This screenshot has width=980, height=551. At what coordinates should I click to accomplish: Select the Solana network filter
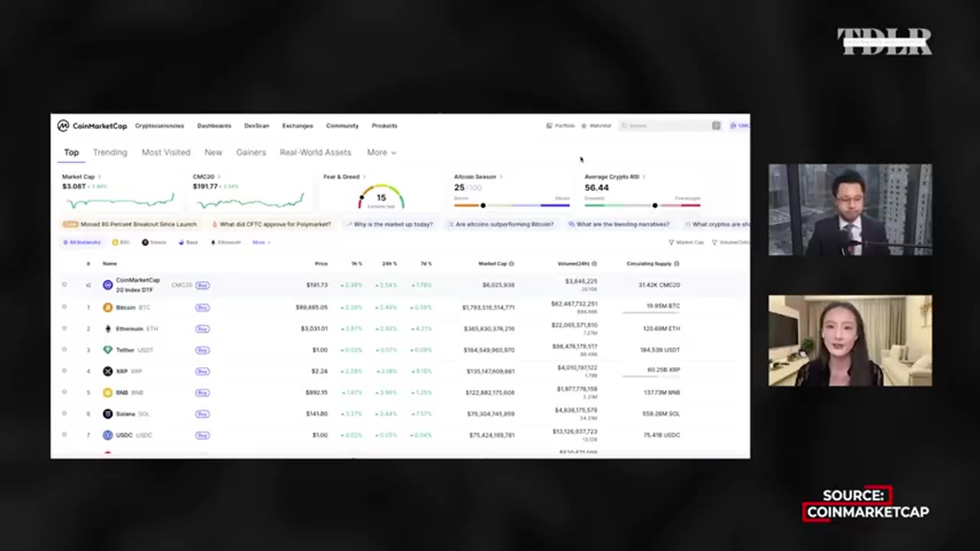click(x=154, y=243)
